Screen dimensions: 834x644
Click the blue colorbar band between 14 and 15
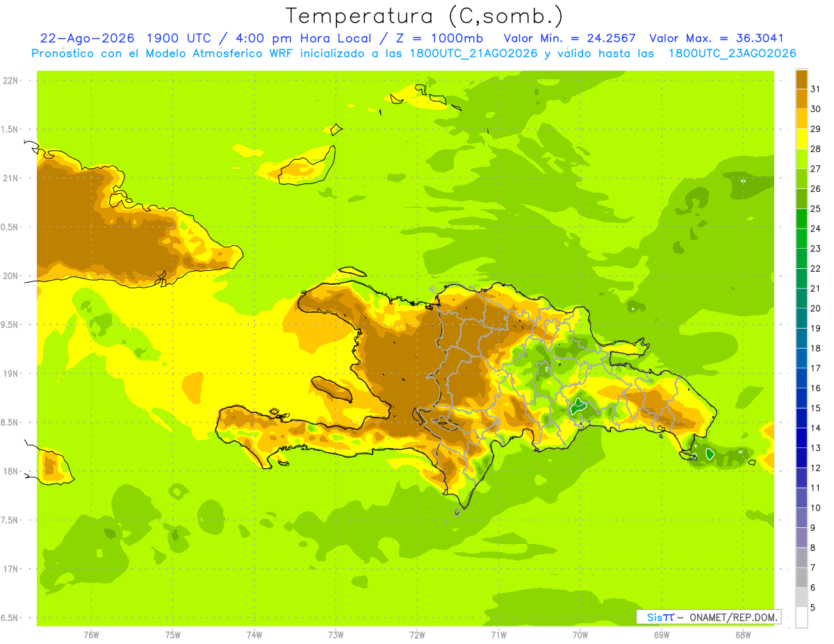tap(801, 418)
